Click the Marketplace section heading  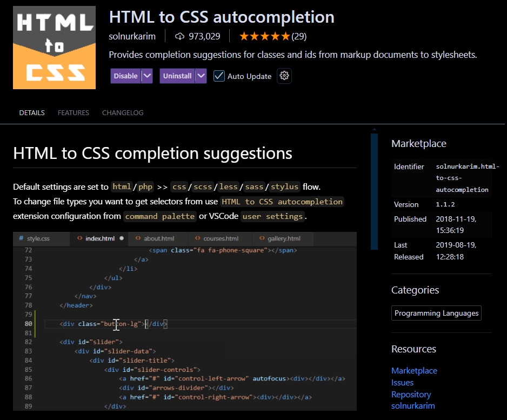[419, 144]
